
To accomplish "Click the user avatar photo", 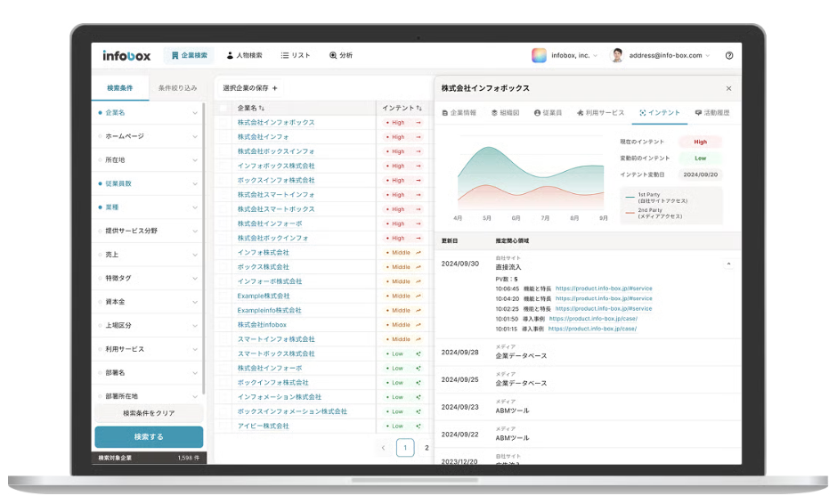I will (x=617, y=55).
